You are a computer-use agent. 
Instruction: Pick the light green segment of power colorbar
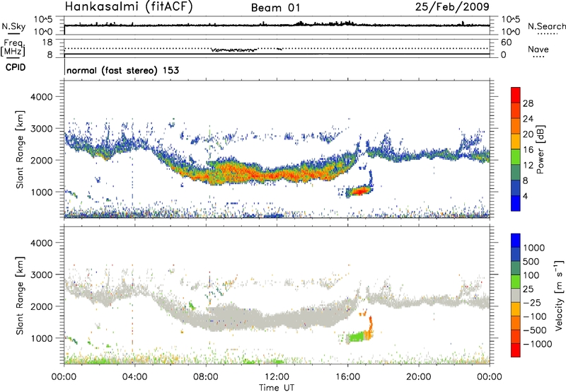pyautogui.click(x=516, y=156)
